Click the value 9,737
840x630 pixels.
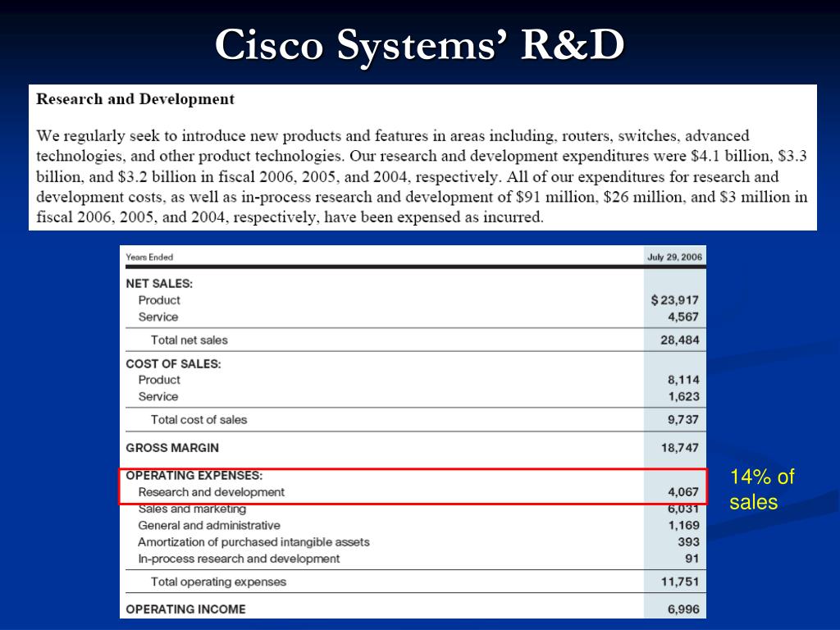(x=683, y=419)
